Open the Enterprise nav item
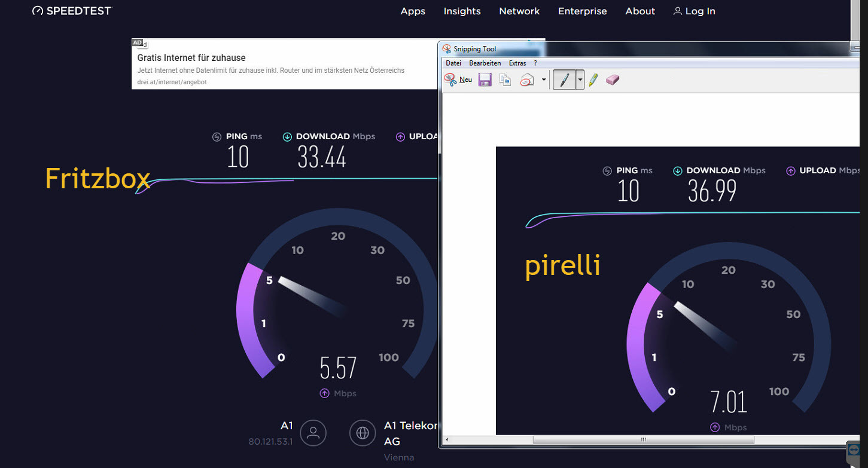Viewport: 868px width, 468px height. [582, 11]
